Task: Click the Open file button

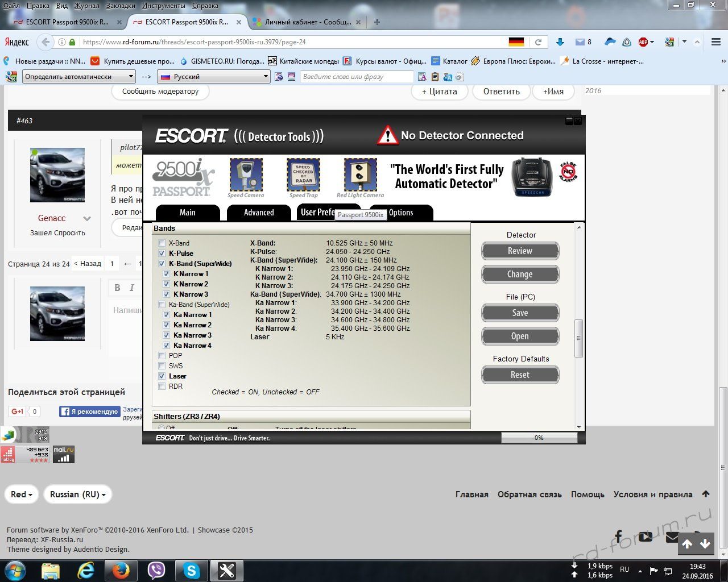Action: (520, 336)
